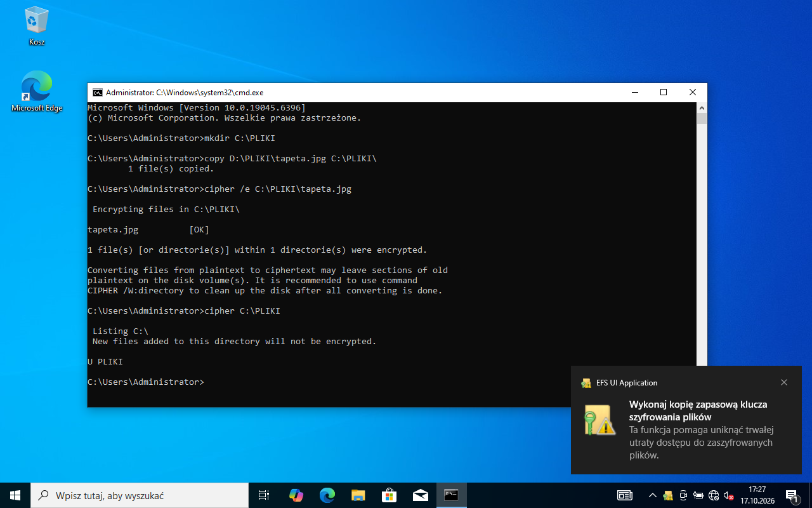Show hidden system tray icons
Image resolution: width=812 pixels, height=508 pixels.
(652, 495)
